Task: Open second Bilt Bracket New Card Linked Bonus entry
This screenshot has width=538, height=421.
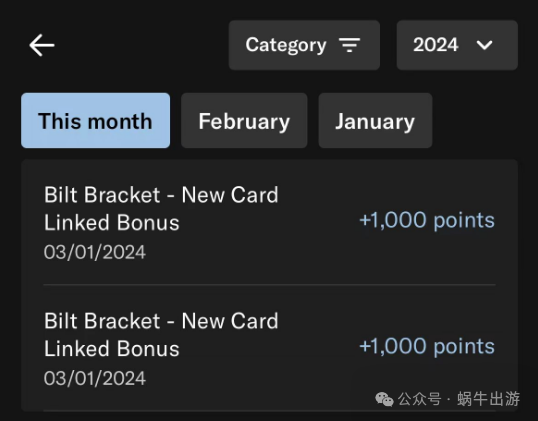Action: tap(269, 348)
